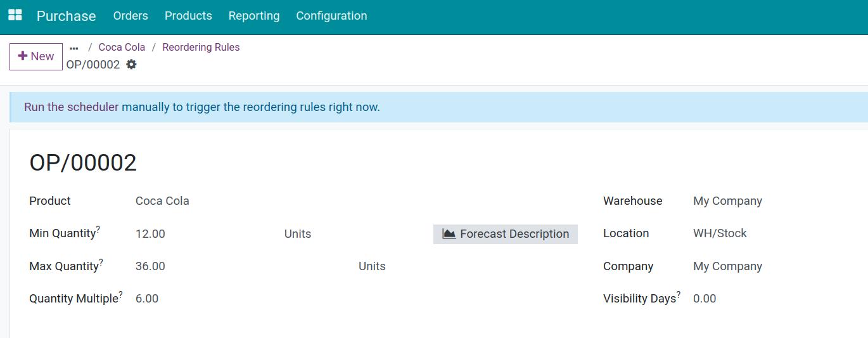
Task: Open the Reporting menu
Action: pos(254,16)
